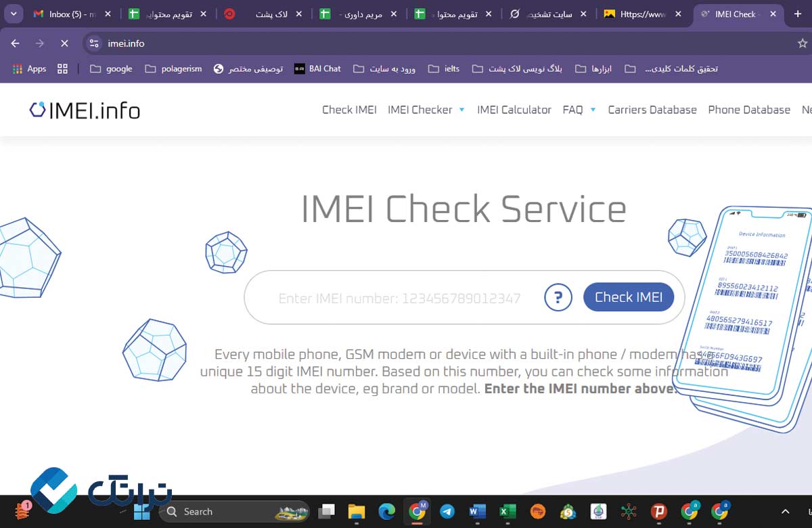Open Telegram from the taskbar
This screenshot has width=812, height=528.
447,512
